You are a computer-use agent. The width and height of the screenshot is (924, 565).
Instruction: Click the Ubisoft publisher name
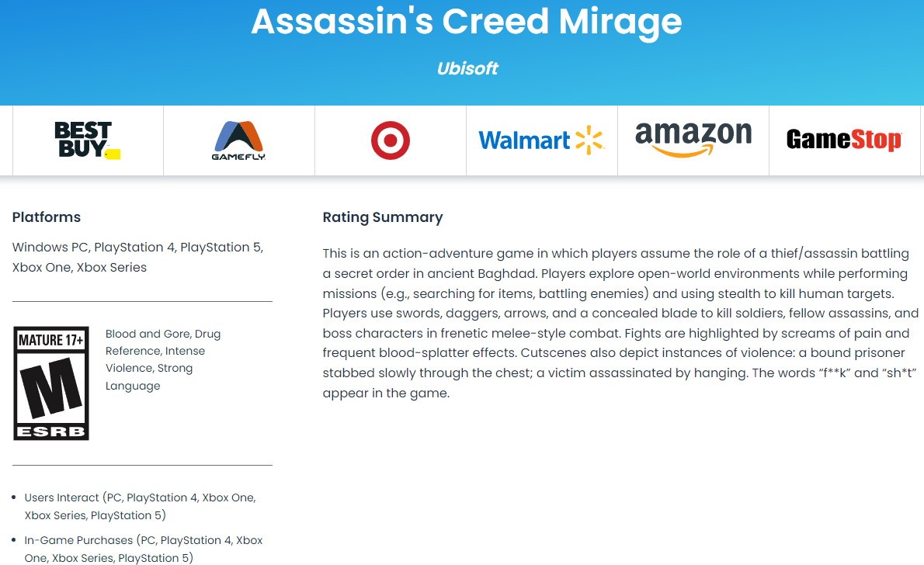467,68
